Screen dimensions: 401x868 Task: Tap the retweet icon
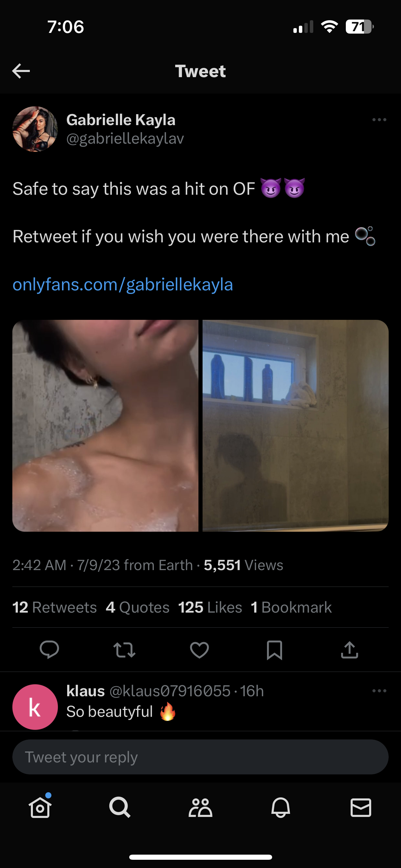pos(124,650)
